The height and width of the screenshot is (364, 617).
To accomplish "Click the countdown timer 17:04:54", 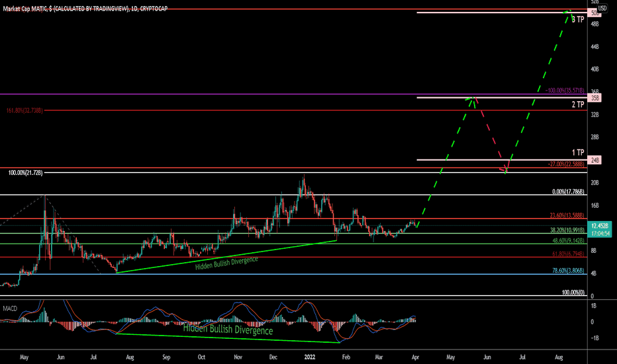I will click(x=599, y=234).
